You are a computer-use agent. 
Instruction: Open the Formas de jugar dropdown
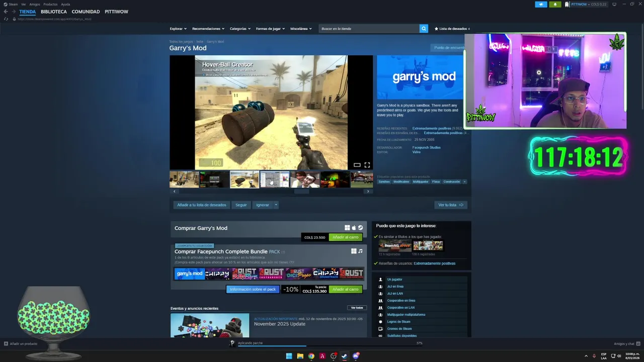point(270,29)
